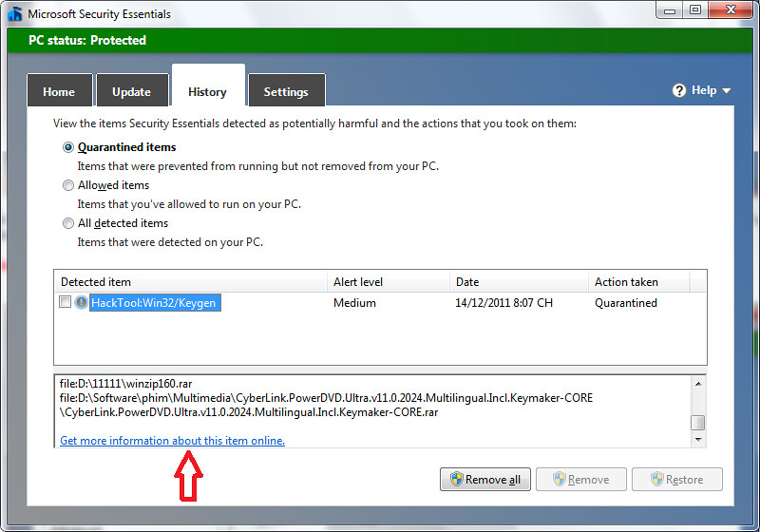Click the Remove all button
This screenshot has width=760, height=532.
point(485,479)
